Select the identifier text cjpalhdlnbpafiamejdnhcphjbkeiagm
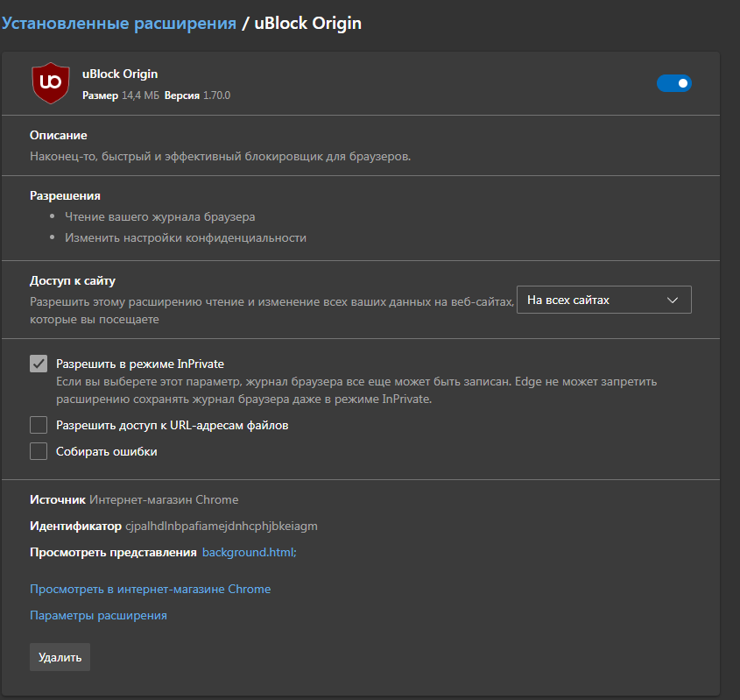This screenshot has height=700, width=740. 222,526
